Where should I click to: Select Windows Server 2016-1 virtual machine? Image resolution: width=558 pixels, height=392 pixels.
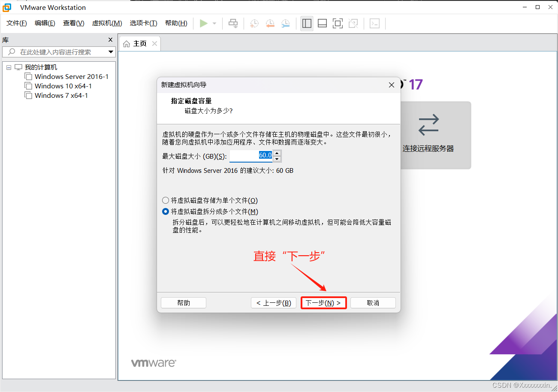point(72,77)
